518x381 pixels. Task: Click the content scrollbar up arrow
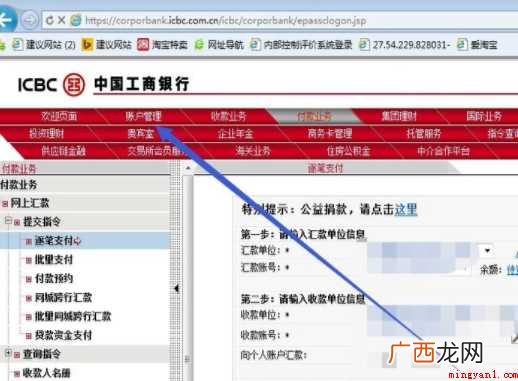[x=188, y=168]
